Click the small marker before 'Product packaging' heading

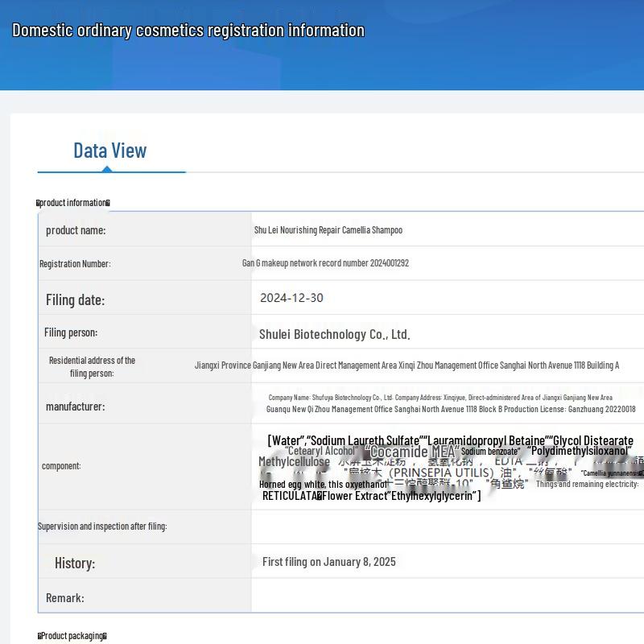pyautogui.click(x=39, y=636)
